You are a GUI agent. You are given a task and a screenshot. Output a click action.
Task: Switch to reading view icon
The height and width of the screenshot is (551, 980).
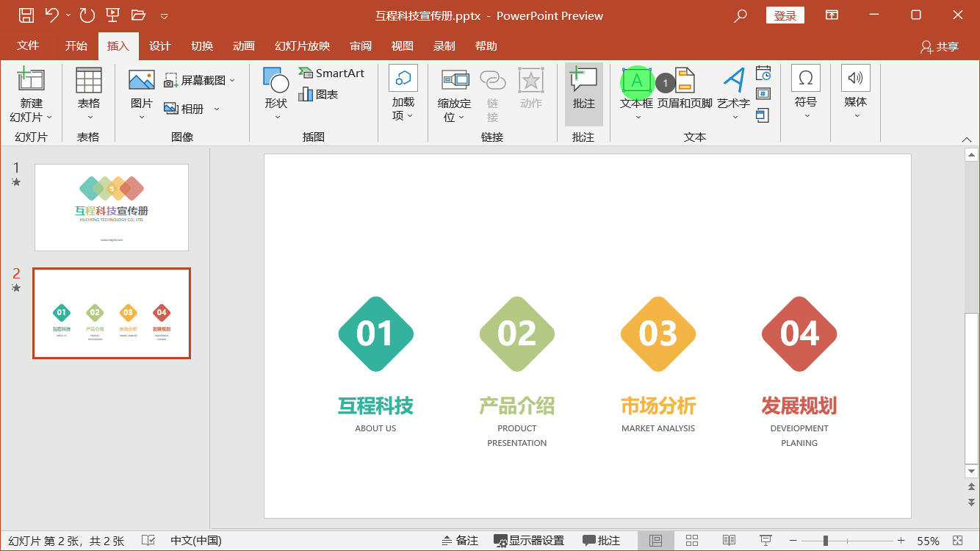(729, 541)
